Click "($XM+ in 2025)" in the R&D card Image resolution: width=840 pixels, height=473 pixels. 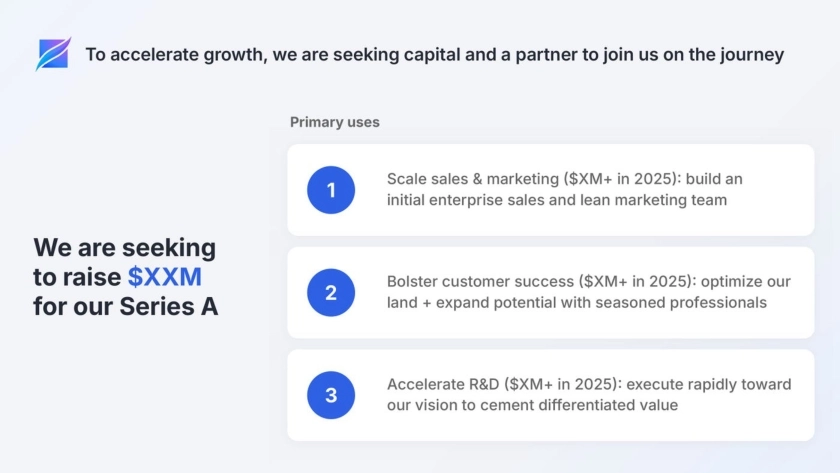[554, 384]
